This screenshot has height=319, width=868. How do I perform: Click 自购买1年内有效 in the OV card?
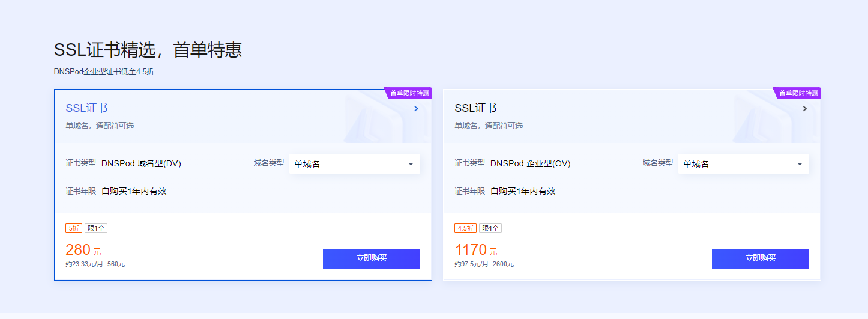coord(523,191)
